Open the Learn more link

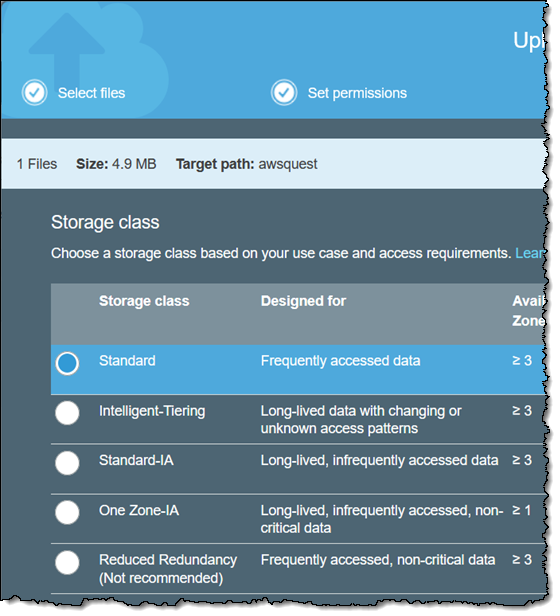[530, 253]
